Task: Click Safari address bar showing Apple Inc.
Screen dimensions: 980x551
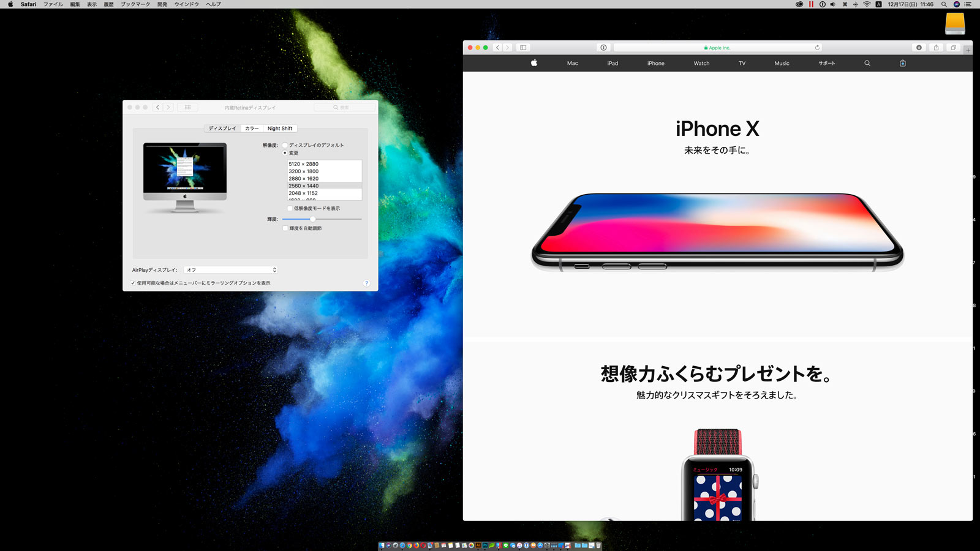Action: (717, 47)
